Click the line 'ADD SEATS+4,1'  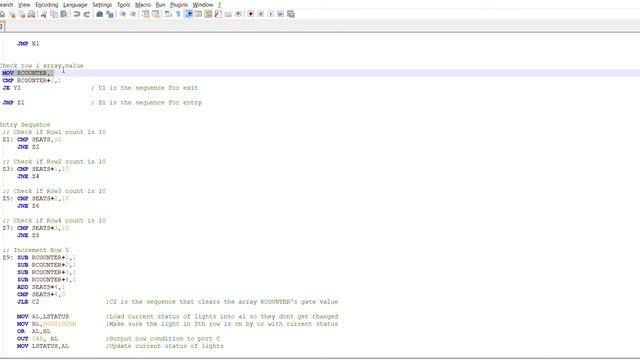tap(41, 287)
